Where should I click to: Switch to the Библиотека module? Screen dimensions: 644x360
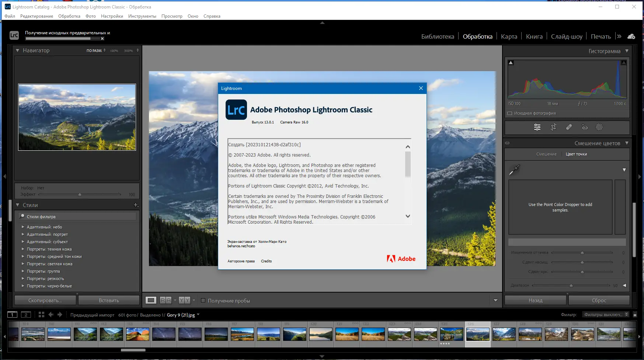pos(438,36)
